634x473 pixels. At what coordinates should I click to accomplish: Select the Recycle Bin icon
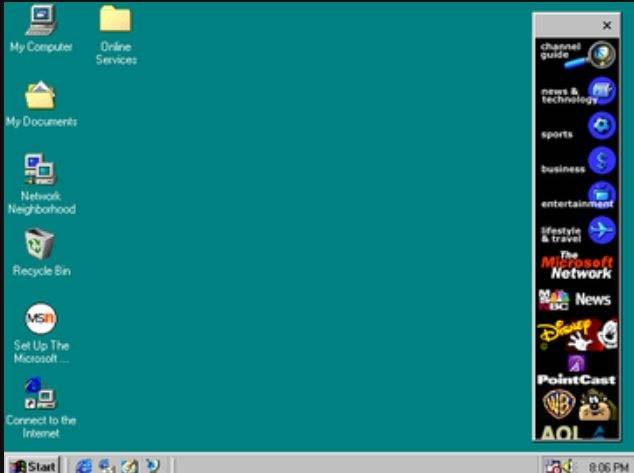pos(40,245)
